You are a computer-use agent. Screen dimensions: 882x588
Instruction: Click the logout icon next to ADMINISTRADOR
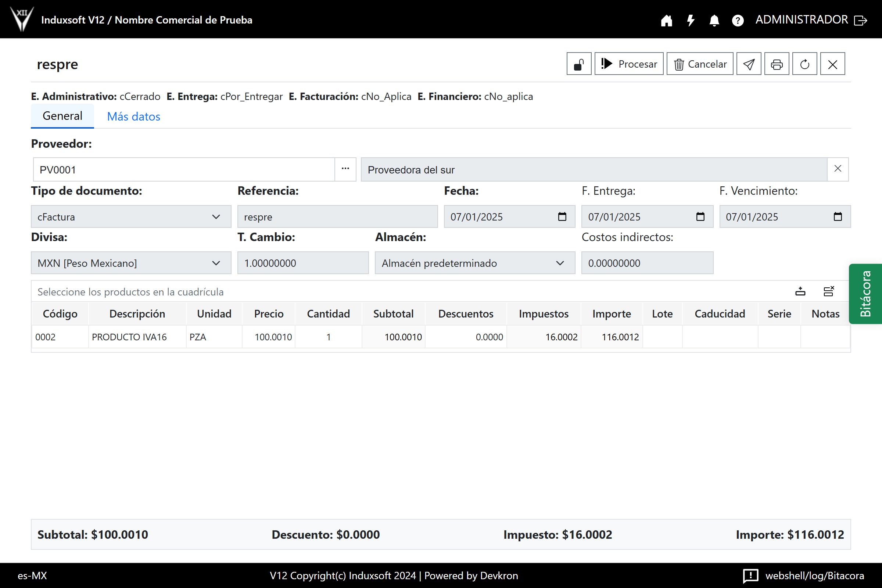tap(861, 20)
